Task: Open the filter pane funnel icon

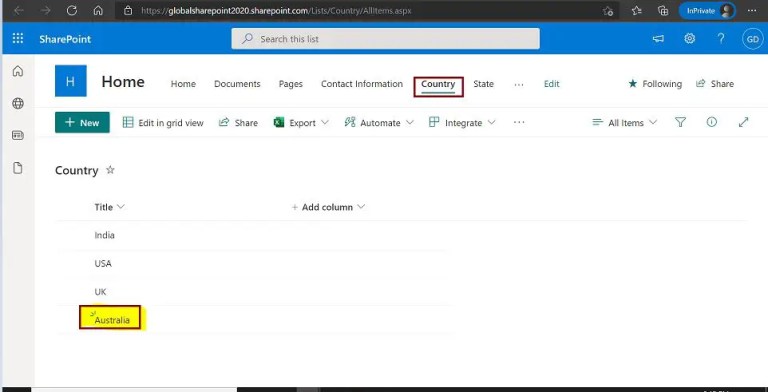Action: 680,122
